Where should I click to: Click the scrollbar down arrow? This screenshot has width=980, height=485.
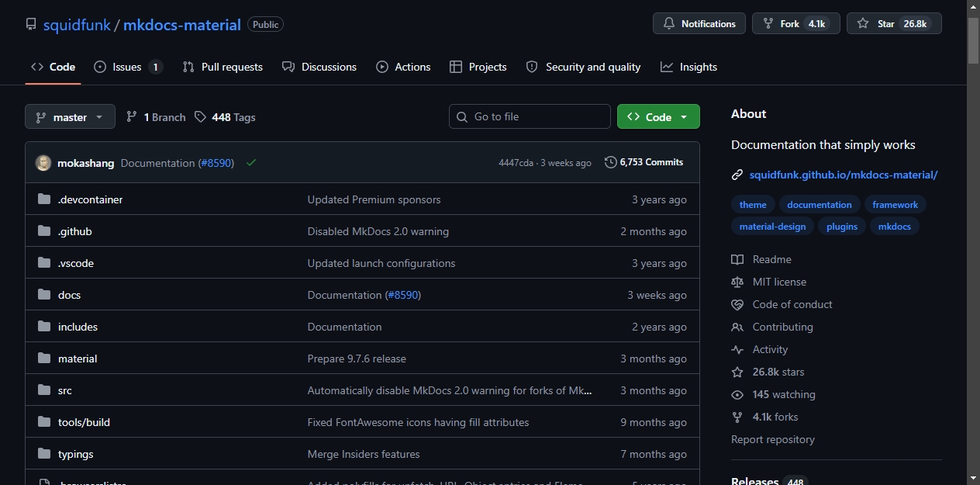point(973,478)
